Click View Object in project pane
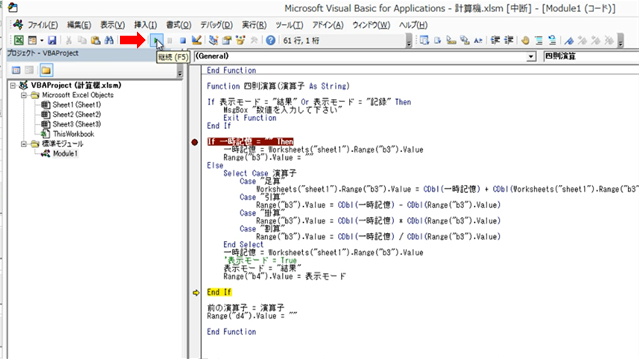Viewport: 640px width, 360px height. 29,70
